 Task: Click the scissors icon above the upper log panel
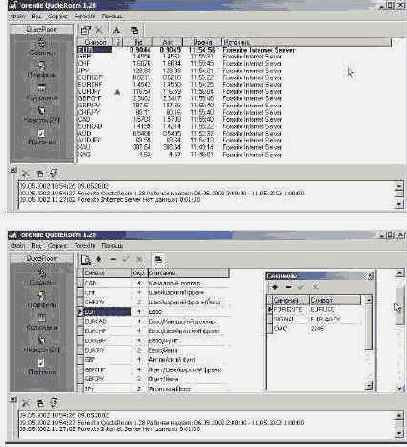click(25, 173)
